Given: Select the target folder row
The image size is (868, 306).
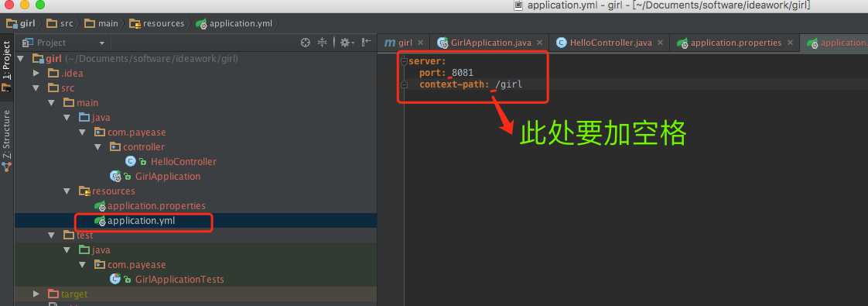Looking at the screenshot, I should [196, 294].
